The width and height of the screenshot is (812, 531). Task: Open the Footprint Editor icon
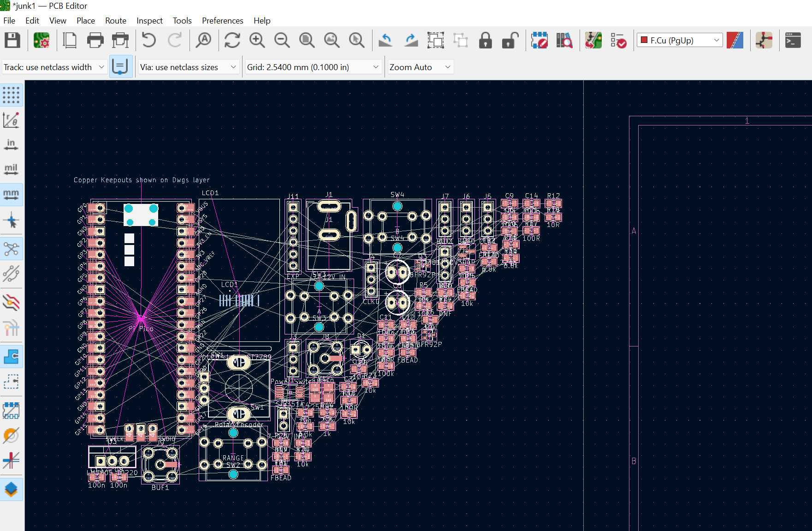click(539, 41)
